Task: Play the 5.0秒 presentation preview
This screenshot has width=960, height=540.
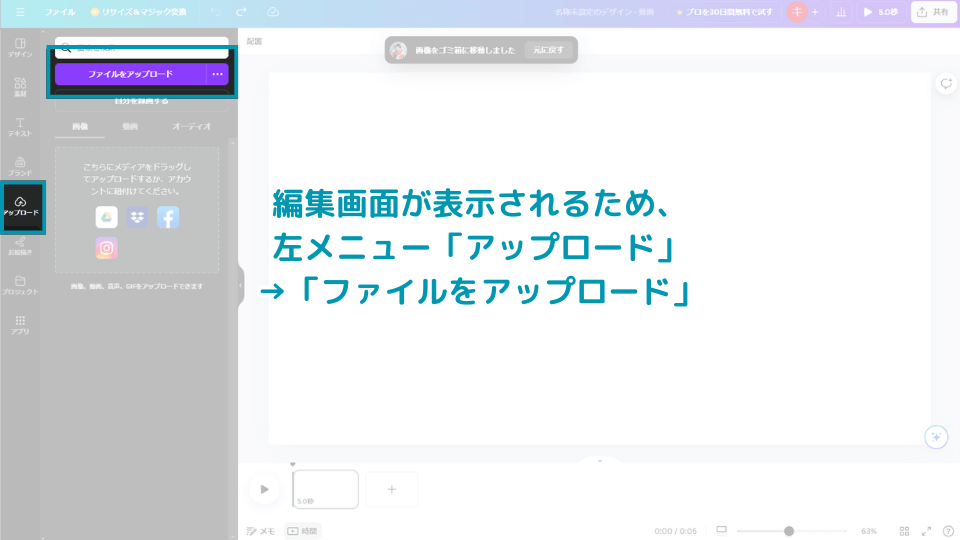Action: tap(880, 12)
